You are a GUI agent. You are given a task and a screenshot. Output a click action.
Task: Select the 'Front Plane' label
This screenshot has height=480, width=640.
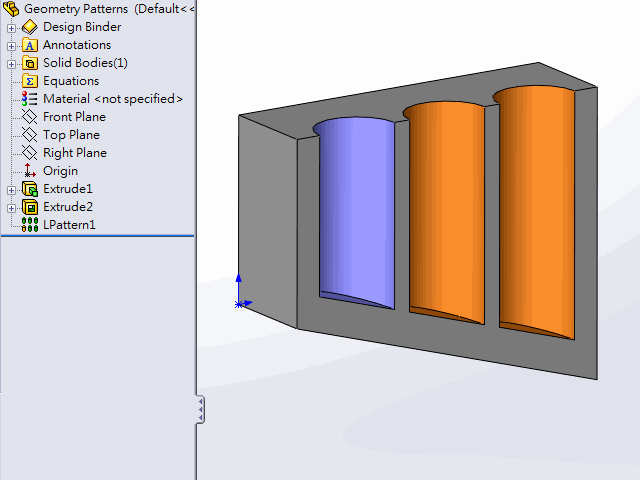74,117
